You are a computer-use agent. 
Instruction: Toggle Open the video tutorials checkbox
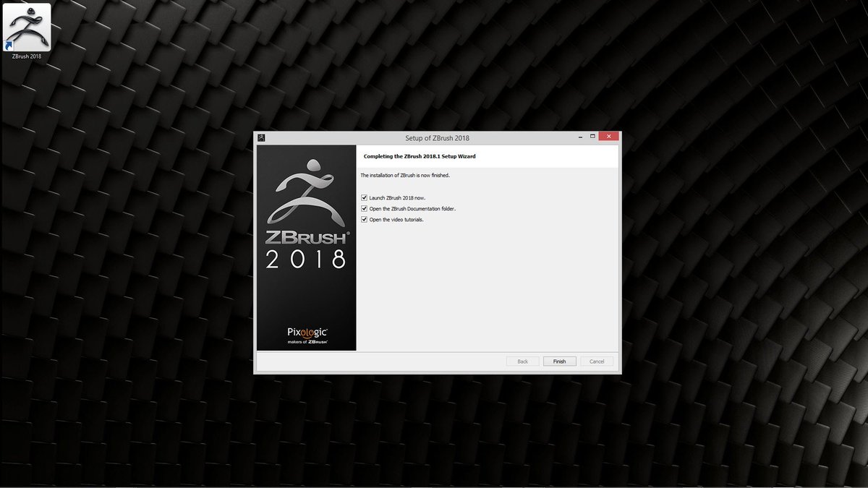tap(364, 219)
